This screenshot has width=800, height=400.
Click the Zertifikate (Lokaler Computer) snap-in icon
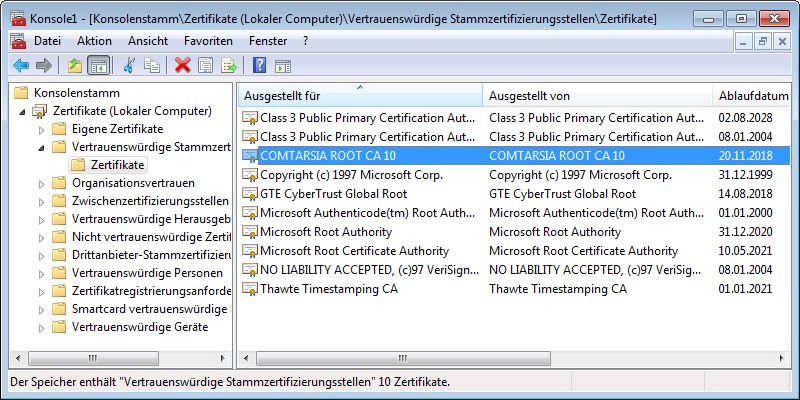pos(40,111)
